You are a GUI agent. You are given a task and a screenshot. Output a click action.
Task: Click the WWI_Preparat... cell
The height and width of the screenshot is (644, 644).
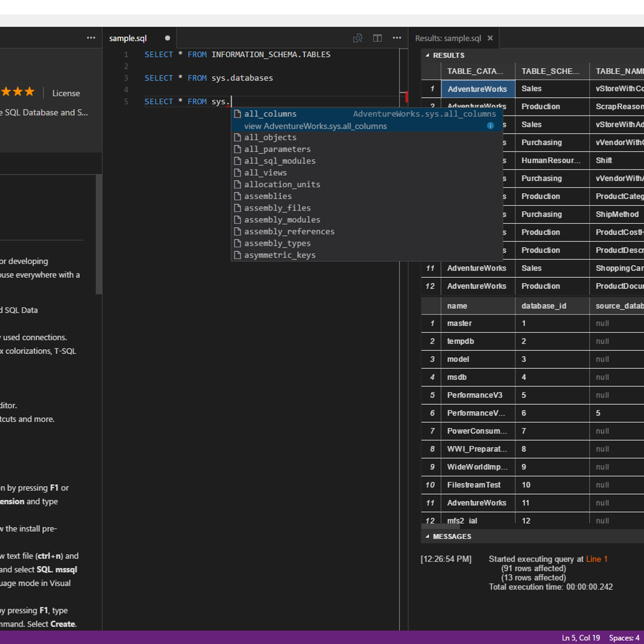click(478, 449)
